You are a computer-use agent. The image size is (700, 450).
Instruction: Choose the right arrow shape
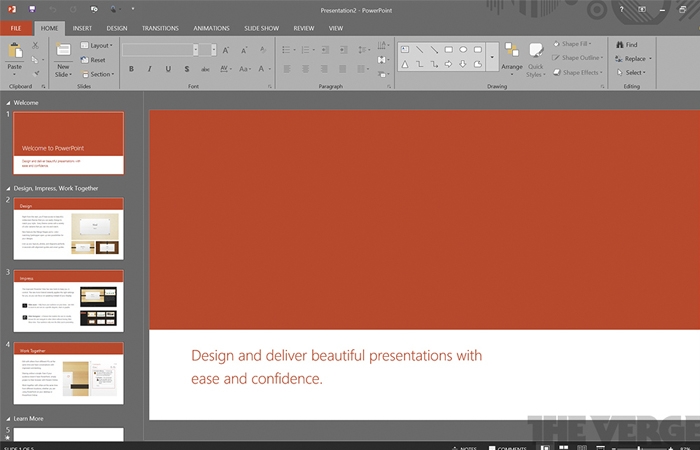point(448,64)
